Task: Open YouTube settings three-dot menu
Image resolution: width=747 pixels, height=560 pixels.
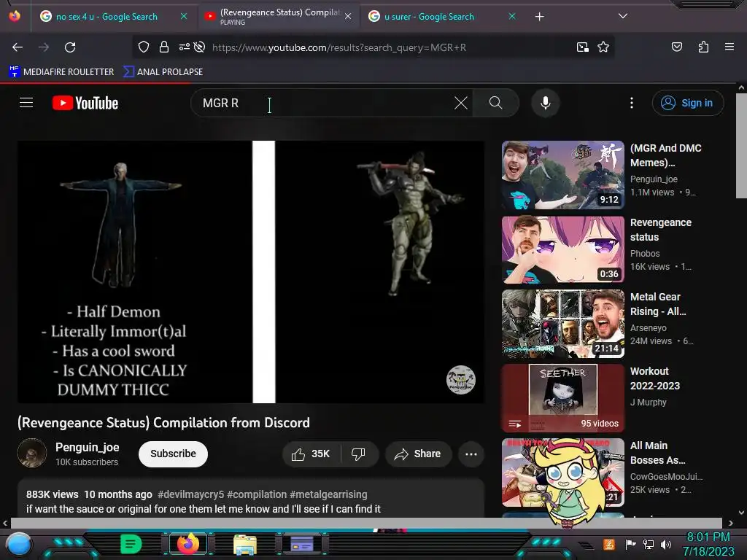Action: [x=632, y=103]
